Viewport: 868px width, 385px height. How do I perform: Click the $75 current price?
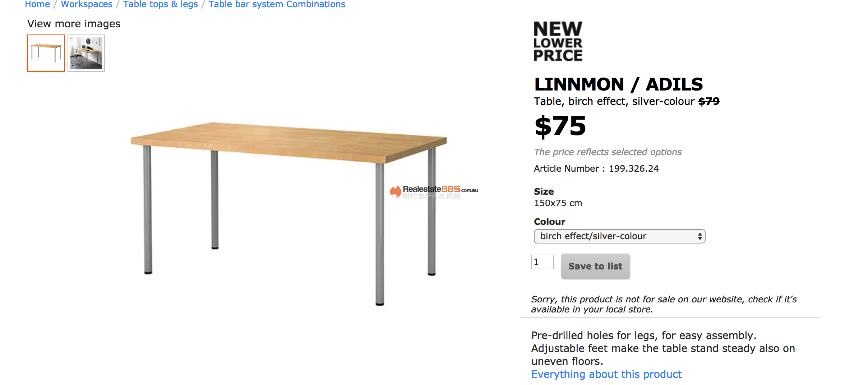click(560, 126)
